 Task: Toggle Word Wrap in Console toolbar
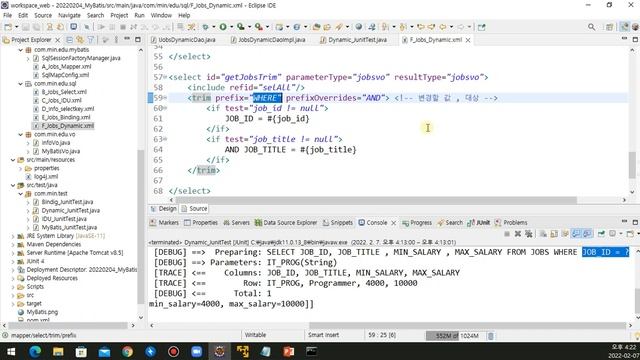pos(565,233)
